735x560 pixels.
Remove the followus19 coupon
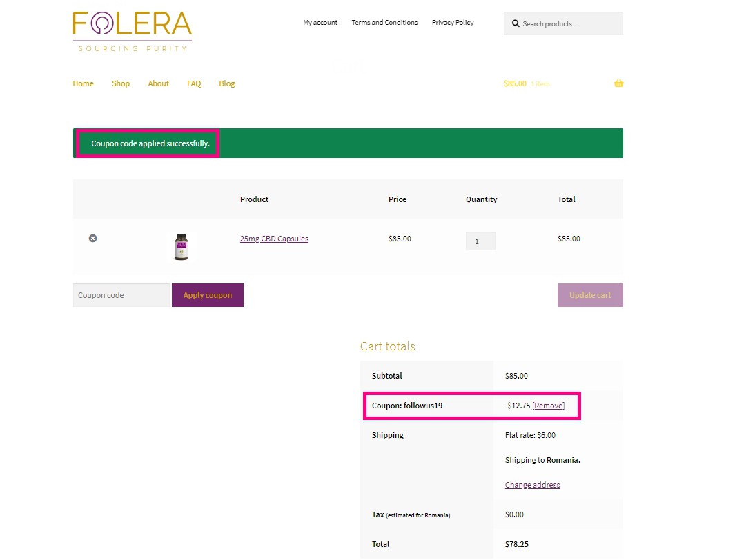(x=548, y=406)
